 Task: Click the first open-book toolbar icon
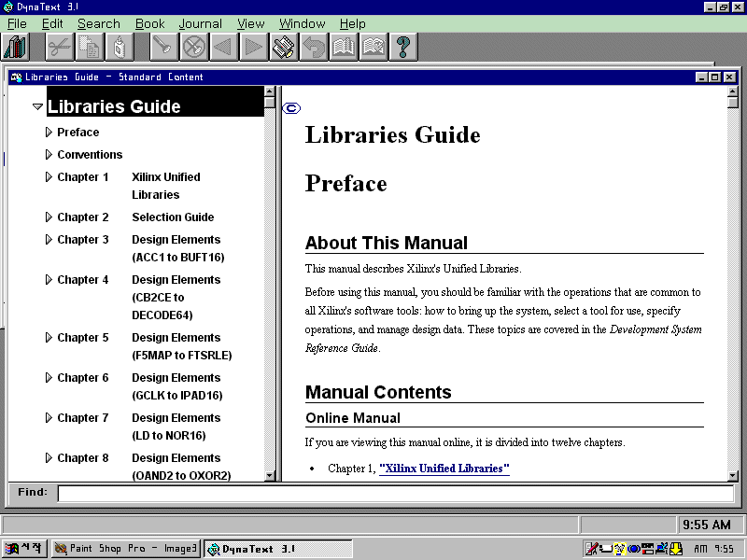tap(344, 47)
